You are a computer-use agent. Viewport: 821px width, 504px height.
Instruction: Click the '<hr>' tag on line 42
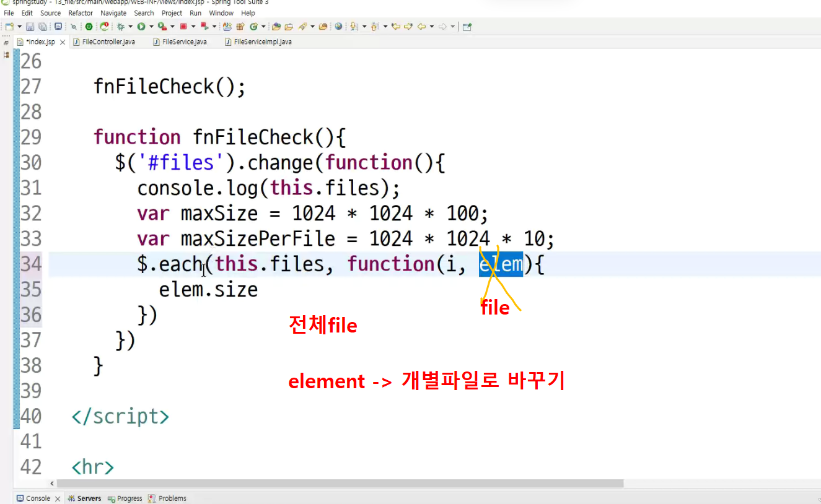[93, 467]
